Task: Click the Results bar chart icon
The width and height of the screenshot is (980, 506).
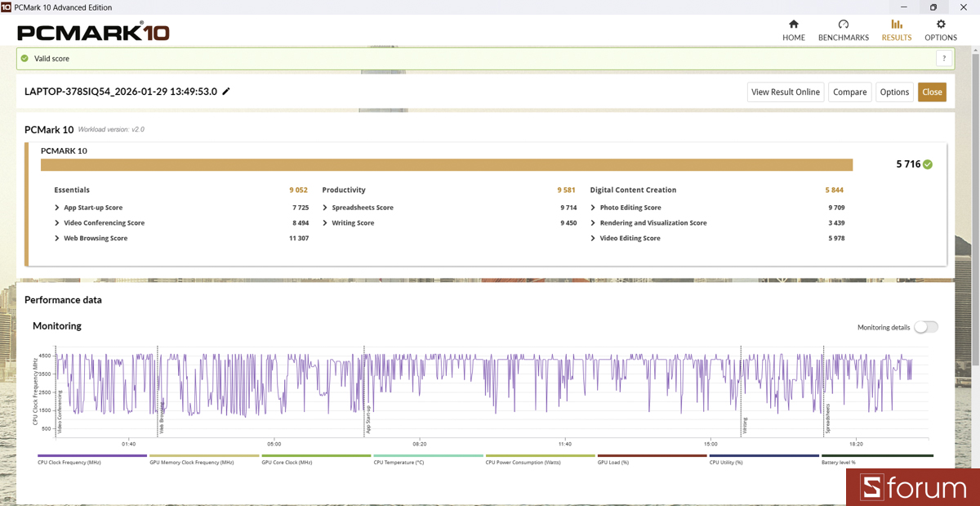Action: pyautogui.click(x=896, y=25)
